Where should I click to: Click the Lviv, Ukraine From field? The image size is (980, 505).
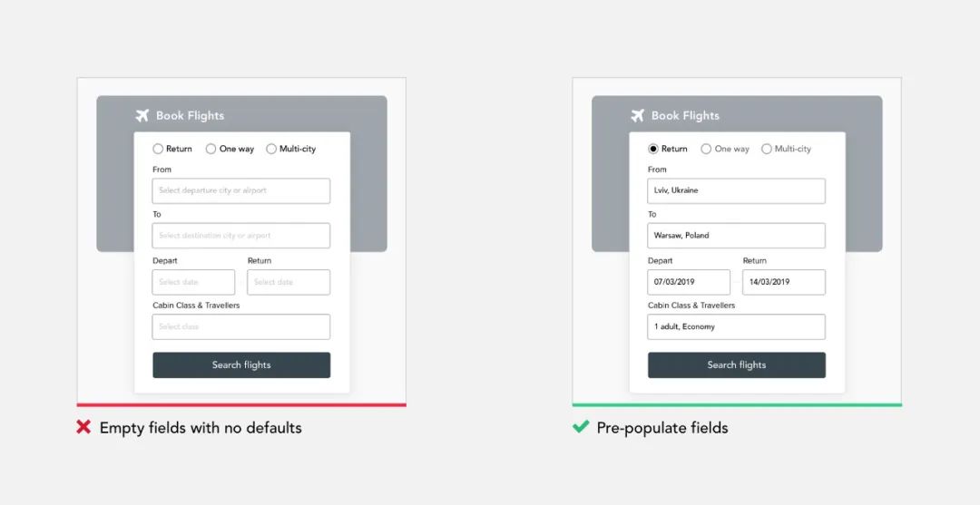pyautogui.click(x=736, y=190)
